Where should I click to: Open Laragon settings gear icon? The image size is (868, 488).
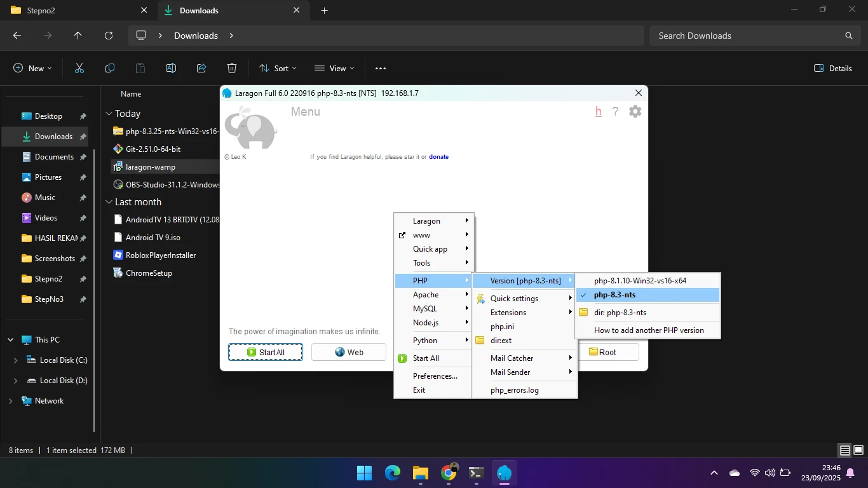[x=635, y=112]
